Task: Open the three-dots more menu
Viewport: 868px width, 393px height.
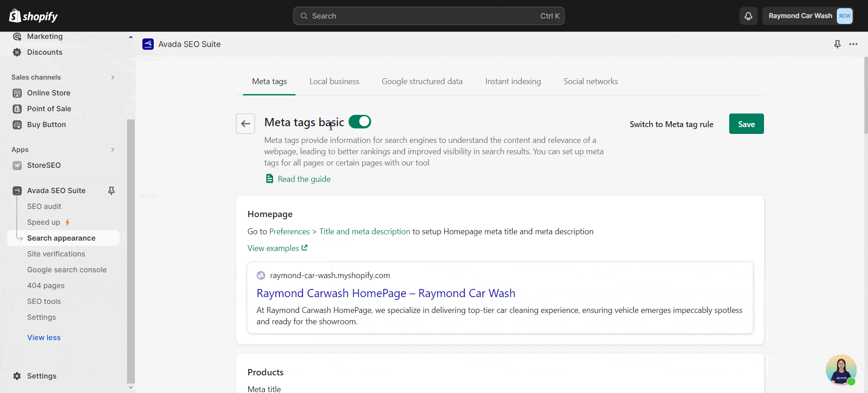Action: click(853, 44)
